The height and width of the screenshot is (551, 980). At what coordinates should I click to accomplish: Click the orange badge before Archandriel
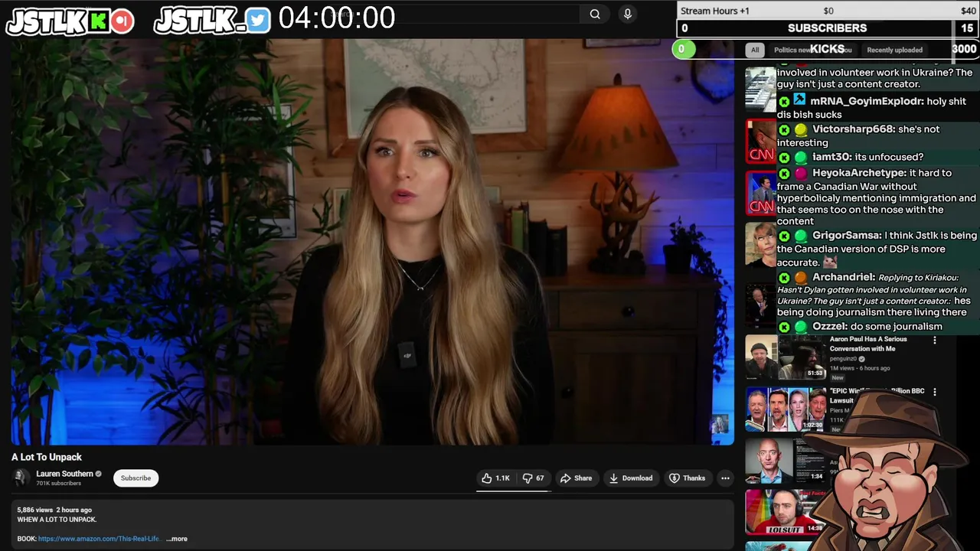click(800, 278)
